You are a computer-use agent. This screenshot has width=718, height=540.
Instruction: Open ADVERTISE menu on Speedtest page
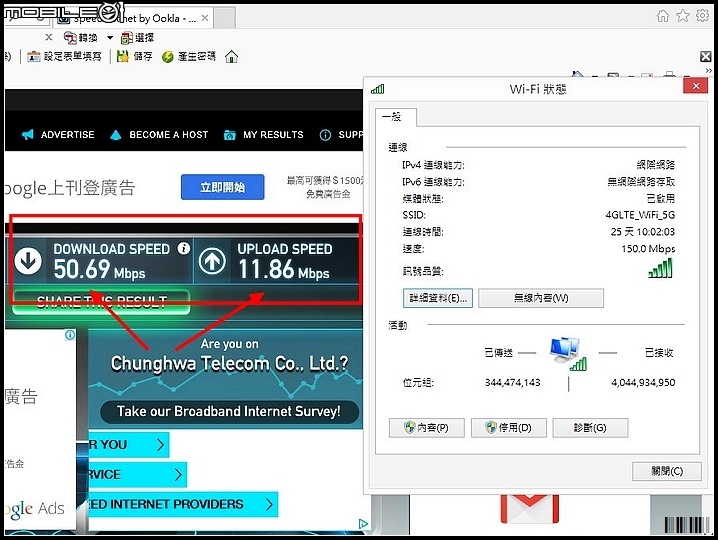click(58, 135)
